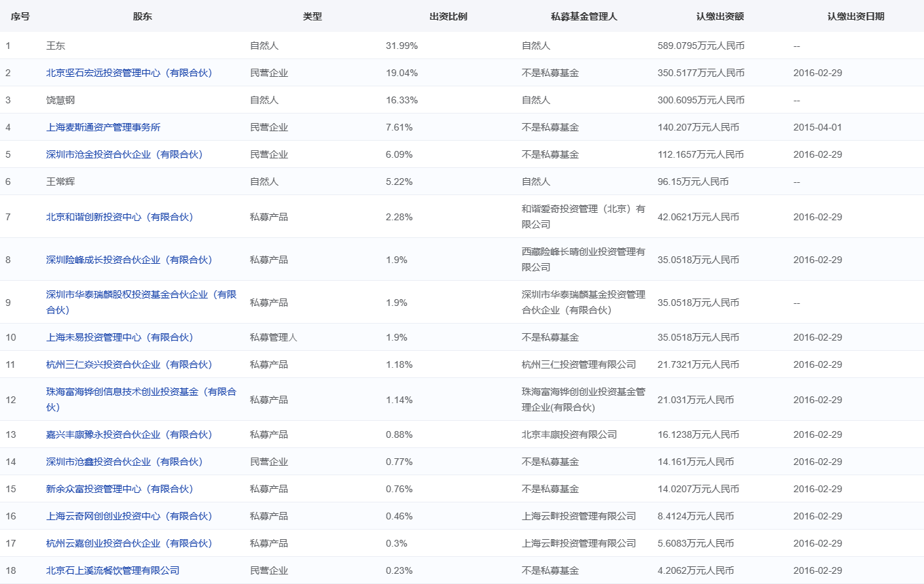Open 杭州云嘉创业投资合伙企业（有限合伙） link
Screen dimensions: 924x584
(129, 543)
